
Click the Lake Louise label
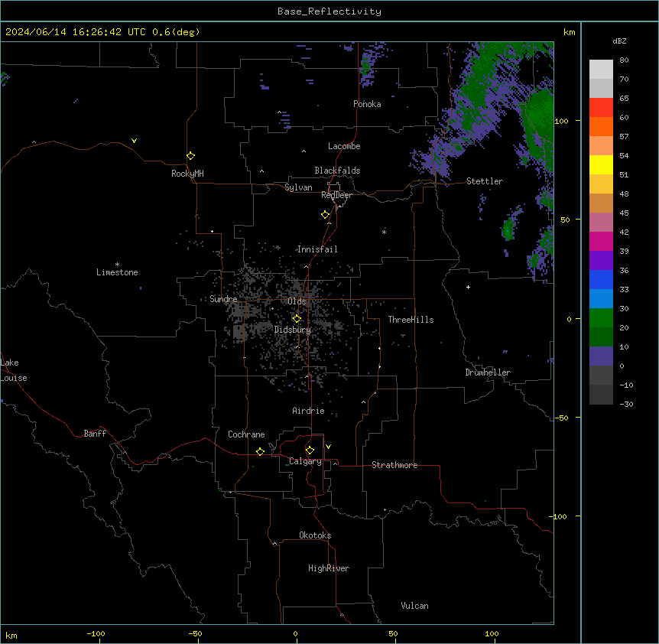14,370
